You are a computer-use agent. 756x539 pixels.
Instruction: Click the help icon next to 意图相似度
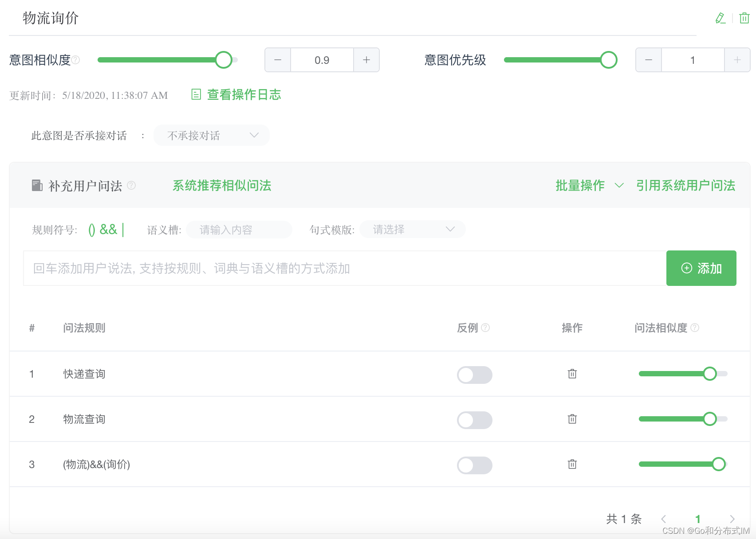[76, 60]
